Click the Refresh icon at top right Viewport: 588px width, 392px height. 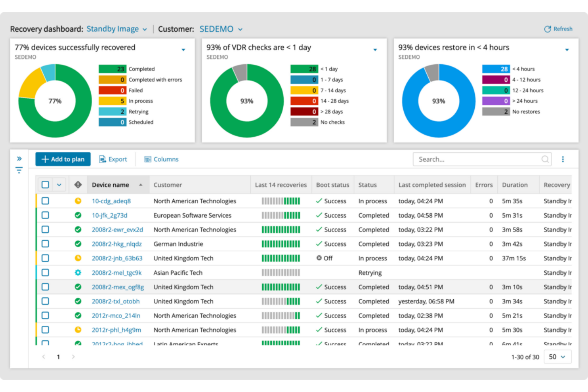pos(547,29)
